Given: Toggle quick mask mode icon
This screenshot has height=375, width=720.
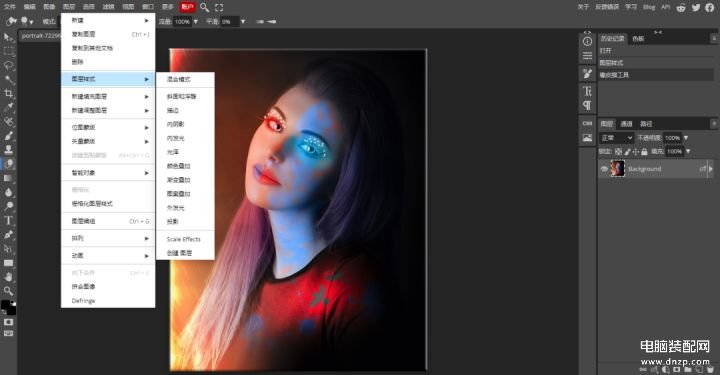Looking at the screenshot, I should click(8, 322).
